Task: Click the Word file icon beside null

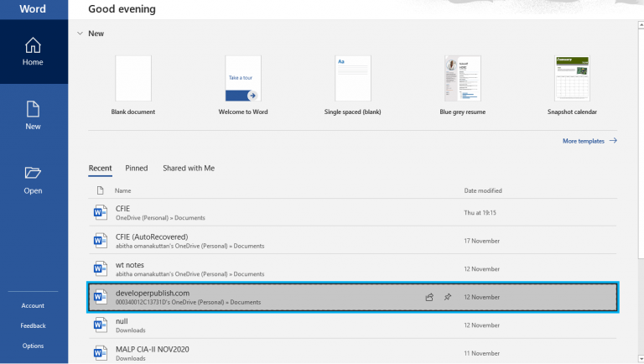Action: pyautogui.click(x=100, y=325)
